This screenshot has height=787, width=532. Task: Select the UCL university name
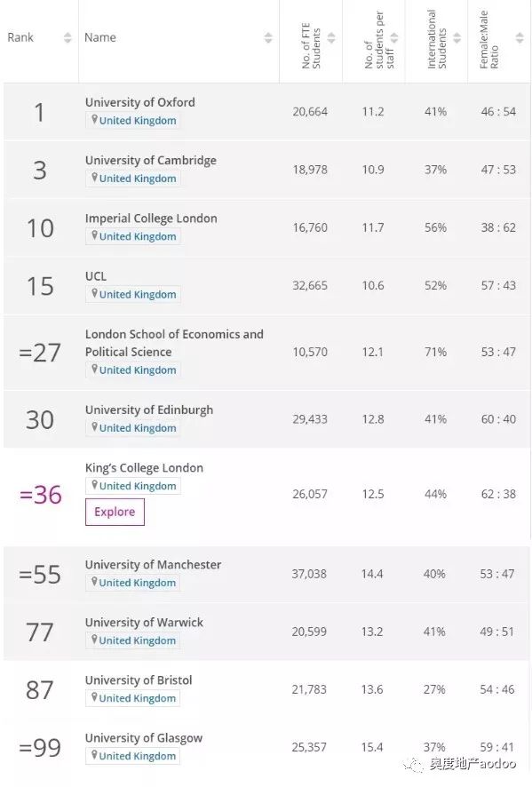tap(96, 276)
